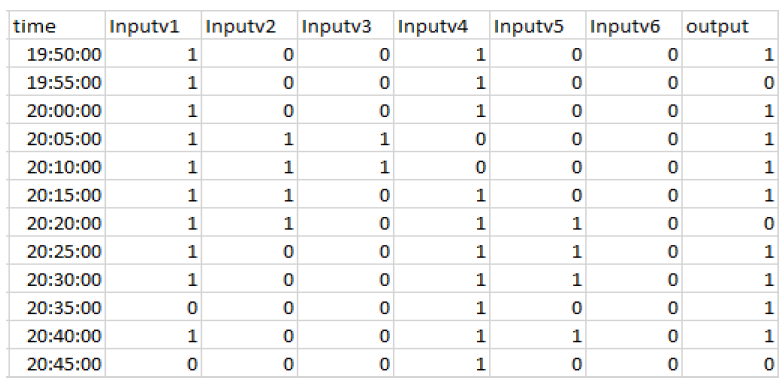Select the Inputv6 header cell
The image size is (784, 390).
pyautogui.click(x=634, y=26)
